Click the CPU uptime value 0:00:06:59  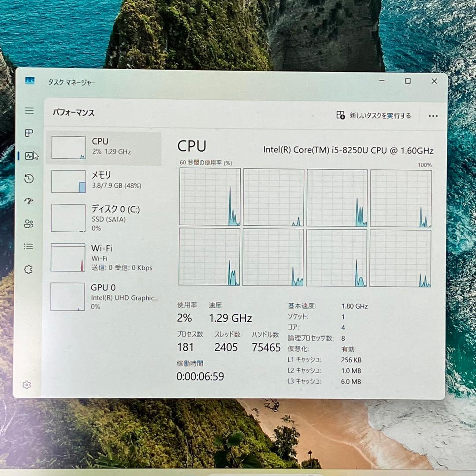(200, 376)
